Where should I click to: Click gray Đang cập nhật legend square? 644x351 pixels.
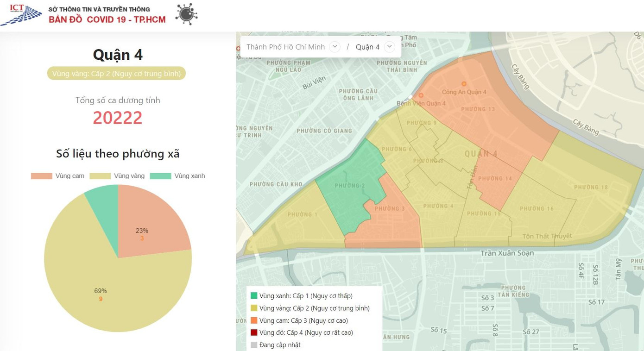pos(254,345)
